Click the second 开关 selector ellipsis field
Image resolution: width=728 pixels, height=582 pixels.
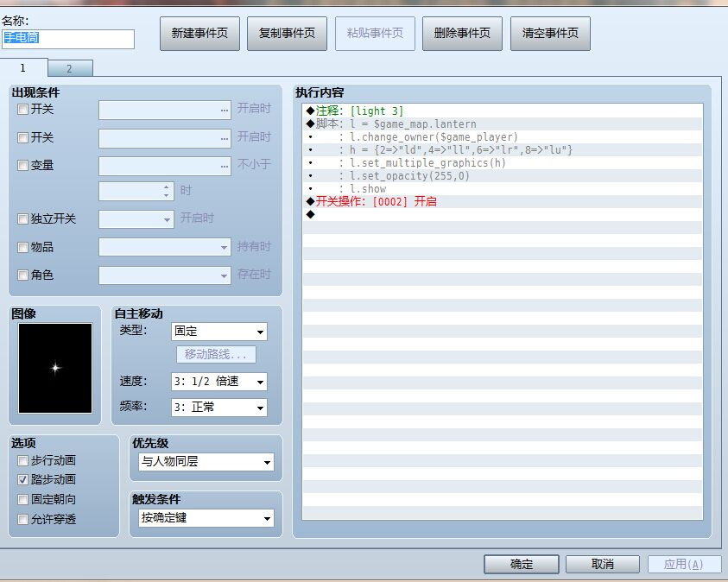pos(165,138)
